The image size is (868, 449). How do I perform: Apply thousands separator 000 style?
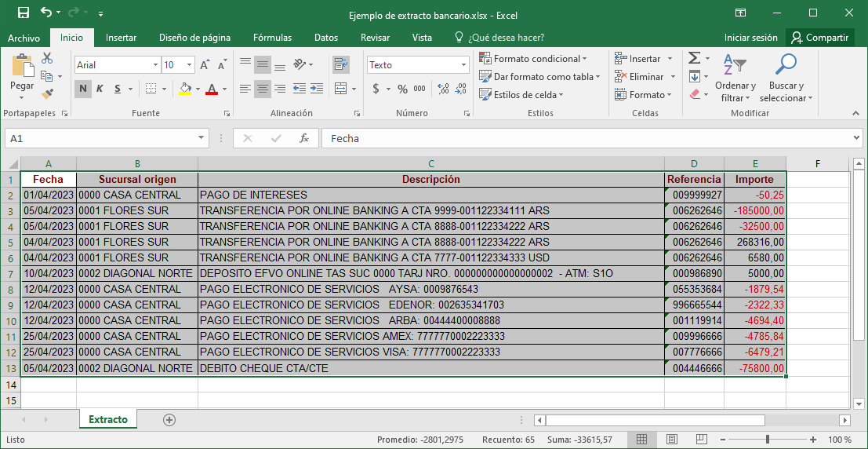pyautogui.click(x=419, y=89)
